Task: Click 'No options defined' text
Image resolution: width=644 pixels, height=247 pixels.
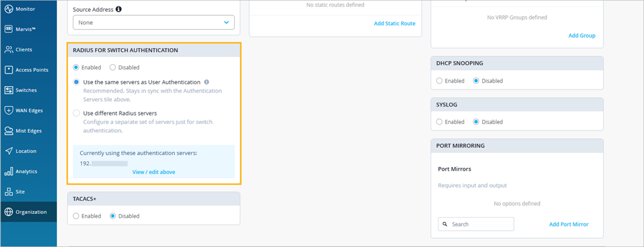Action: [517, 204]
